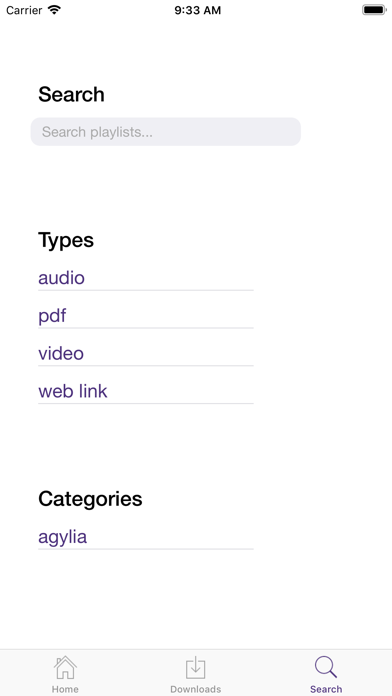Image resolution: width=392 pixels, height=696 pixels.
Task: Open the Downloads arrow-box icon
Action: (x=195, y=668)
